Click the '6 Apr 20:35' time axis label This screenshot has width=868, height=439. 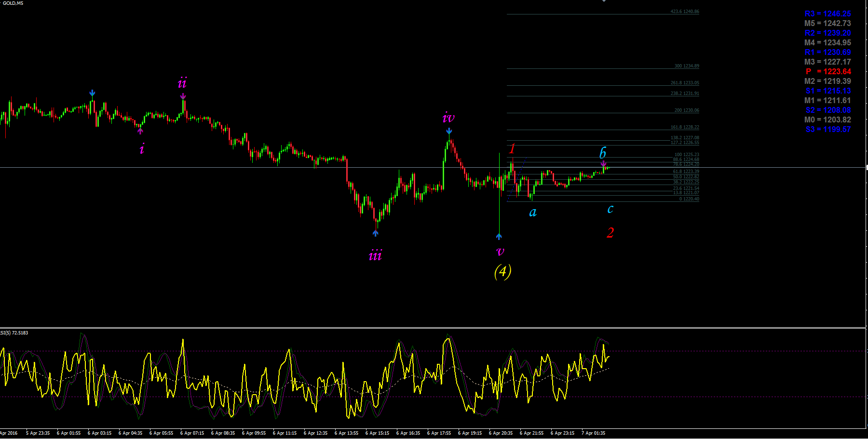501,433
